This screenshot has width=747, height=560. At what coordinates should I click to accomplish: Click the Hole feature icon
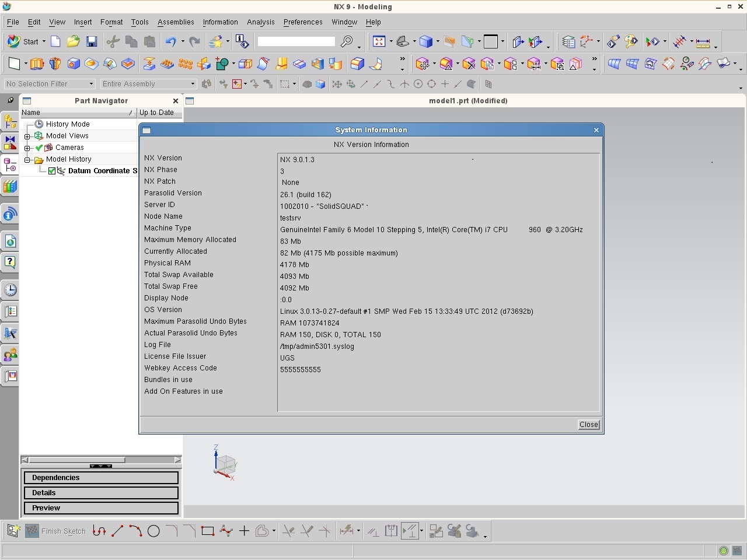coord(74,64)
